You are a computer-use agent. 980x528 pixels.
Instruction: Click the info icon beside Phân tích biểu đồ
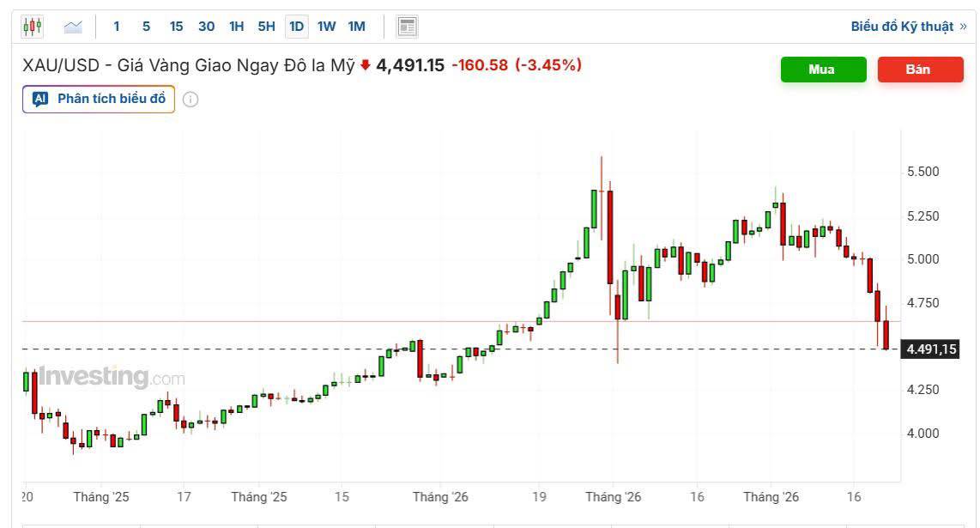coord(191,100)
